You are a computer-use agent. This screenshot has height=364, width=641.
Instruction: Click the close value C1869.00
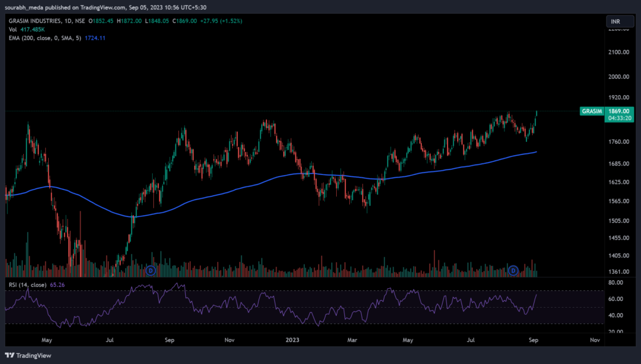click(x=185, y=21)
